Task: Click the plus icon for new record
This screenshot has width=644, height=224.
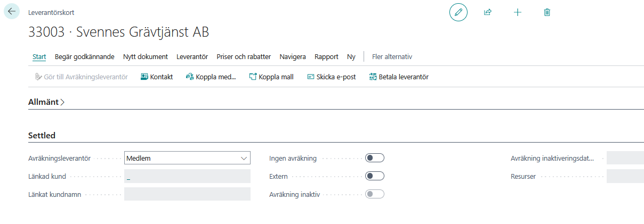Action: pos(517,12)
